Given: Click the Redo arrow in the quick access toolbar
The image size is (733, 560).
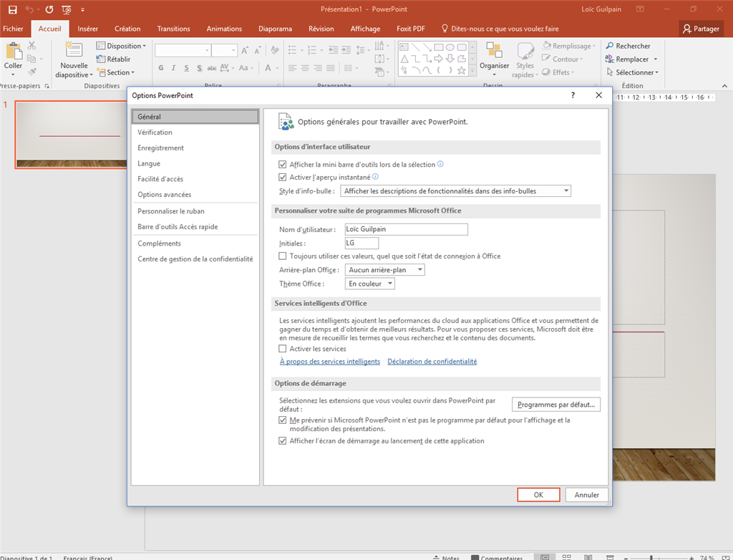Looking at the screenshot, I should point(49,9).
